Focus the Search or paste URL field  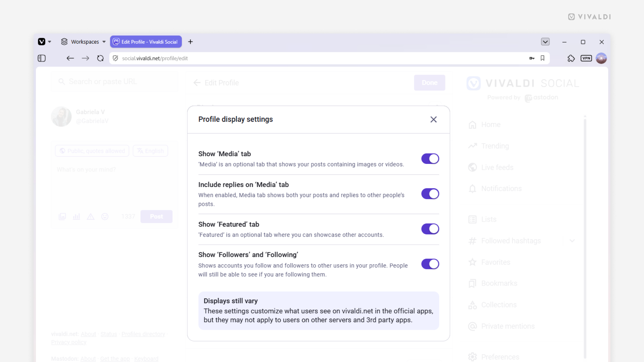pos(115,82)
